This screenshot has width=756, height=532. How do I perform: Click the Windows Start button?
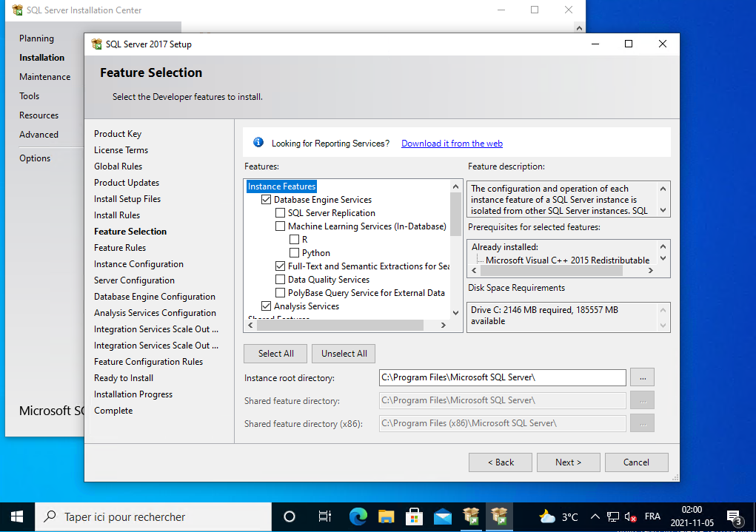17,516
